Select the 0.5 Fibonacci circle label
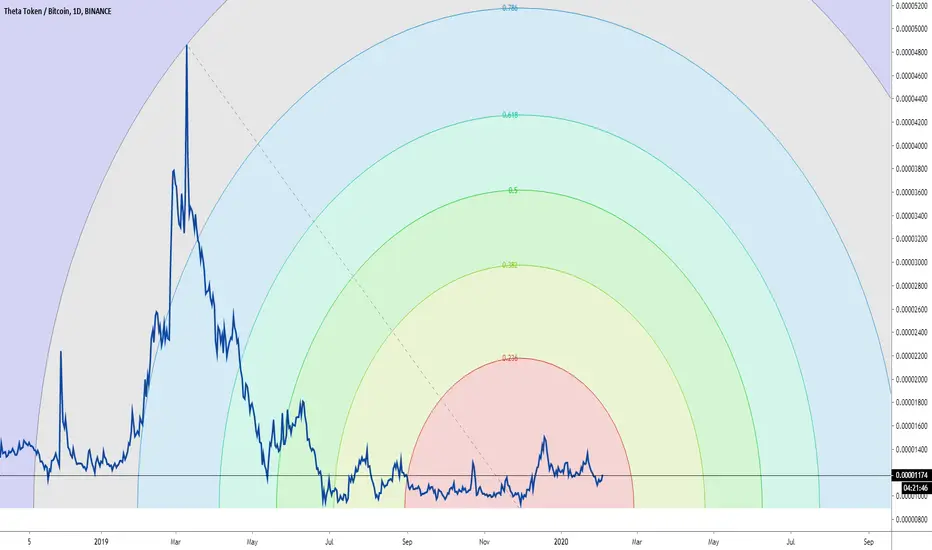This screenshot has height=550, width=932. click(x=513, y=190)
